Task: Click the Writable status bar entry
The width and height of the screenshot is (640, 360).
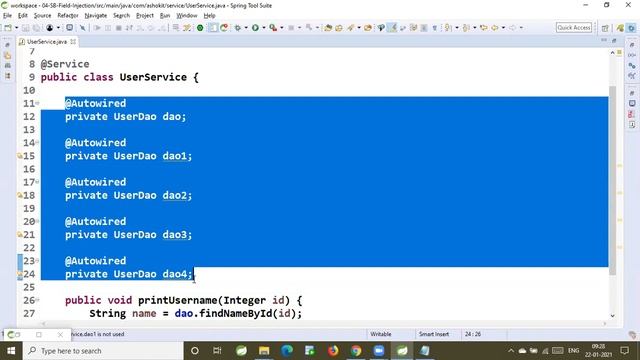Action: [x=381, y=334]
